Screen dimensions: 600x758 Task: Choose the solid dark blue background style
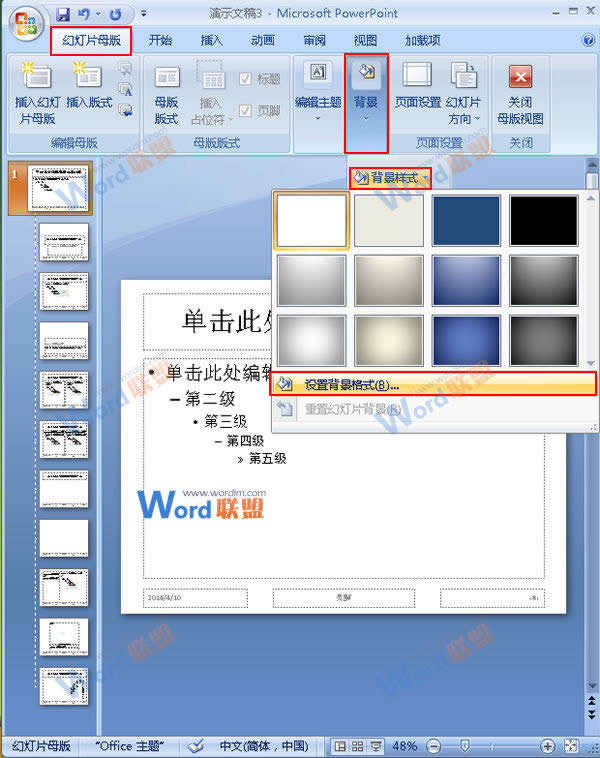[466, 220]
